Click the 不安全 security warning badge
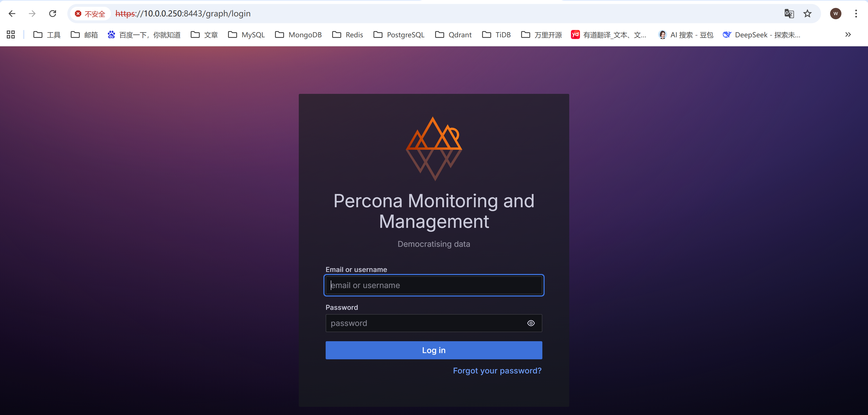The image size is (868, 415). click(90, 14)
